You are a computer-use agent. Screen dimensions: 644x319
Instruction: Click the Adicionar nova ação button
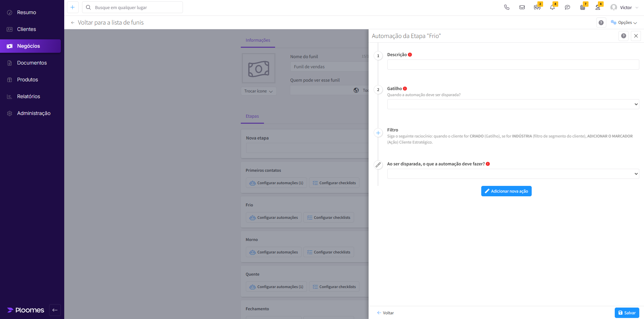coord(506,191)
